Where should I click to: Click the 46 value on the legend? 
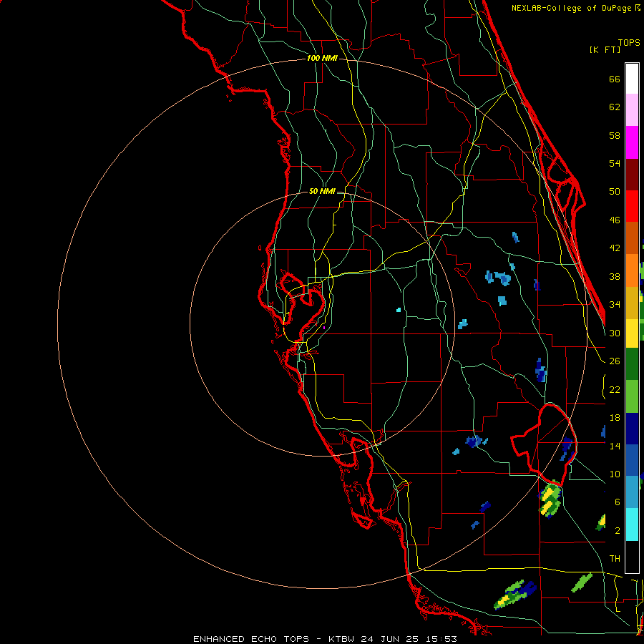coord(615,220)
